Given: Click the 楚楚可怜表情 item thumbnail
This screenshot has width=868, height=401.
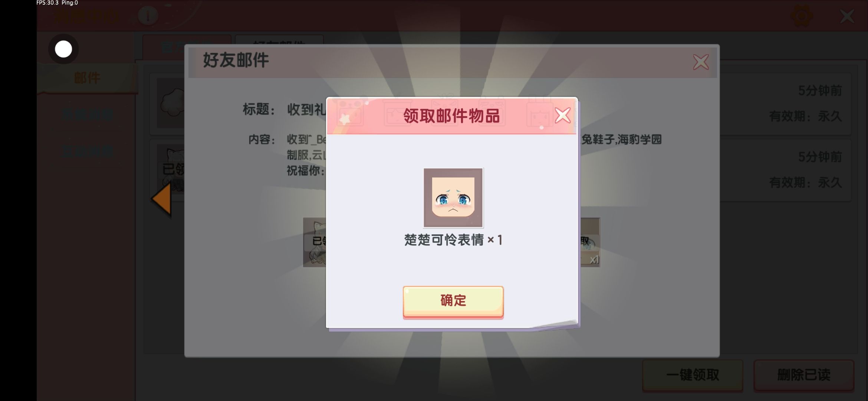Looking at the screenshot, I should pyautogui.click(x=453, y=198).
